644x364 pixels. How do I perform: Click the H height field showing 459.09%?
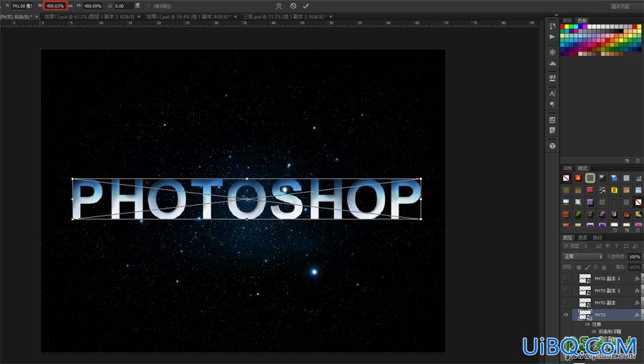pos(93,6)
